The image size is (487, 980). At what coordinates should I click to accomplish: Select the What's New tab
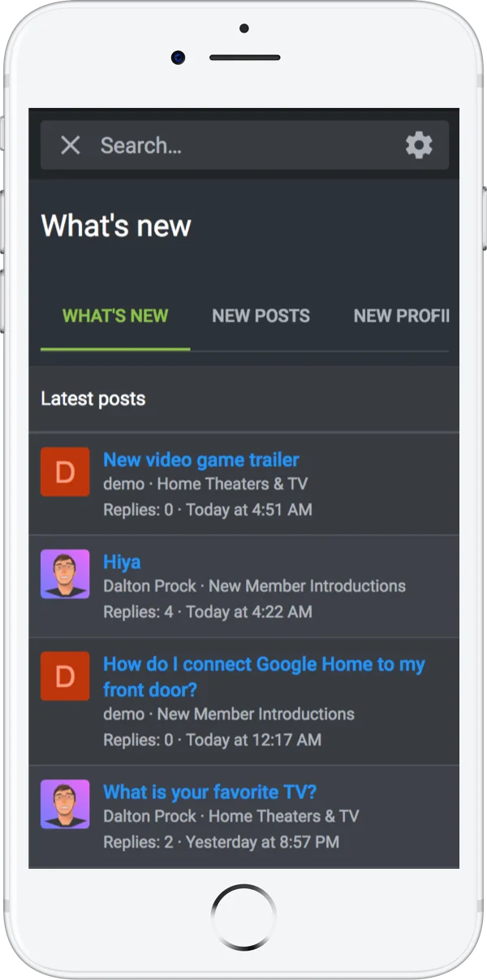pos(115,316)
